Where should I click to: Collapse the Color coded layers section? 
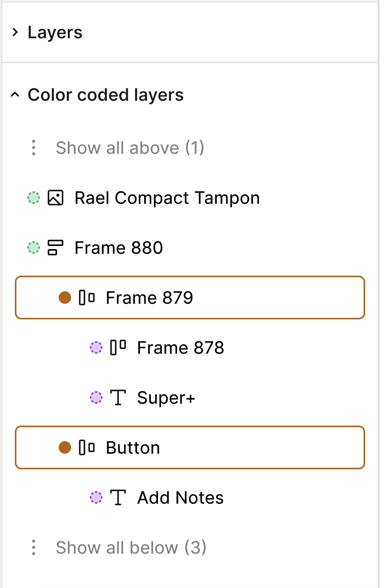click(15, 94)
